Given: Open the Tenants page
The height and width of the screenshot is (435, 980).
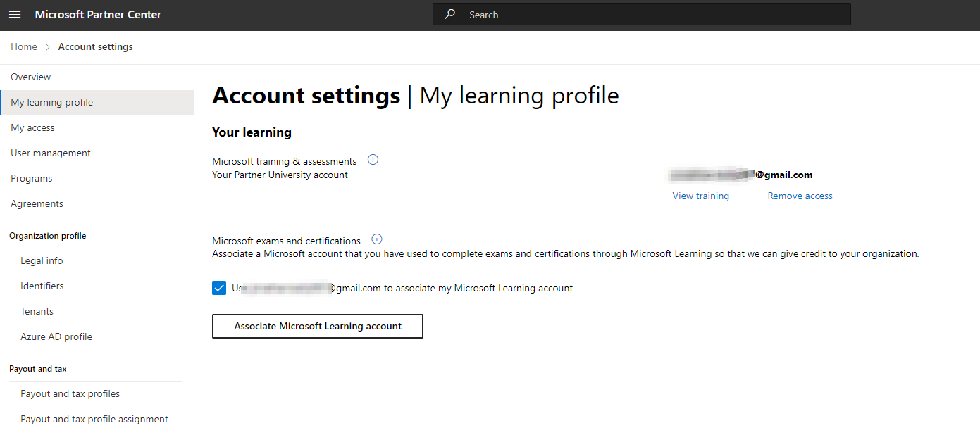Looking at the screenshot, I should pyautogui.click(x=37, y=311).
